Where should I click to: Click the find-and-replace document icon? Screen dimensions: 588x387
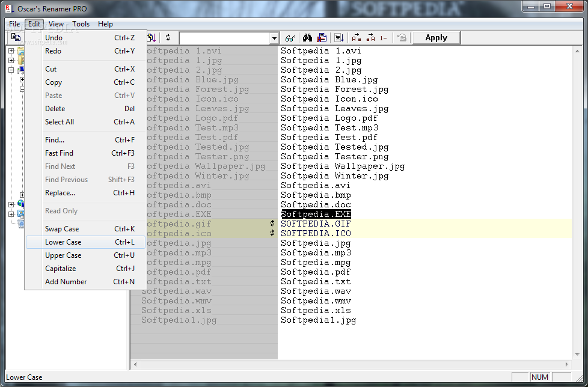click(322, 37)
